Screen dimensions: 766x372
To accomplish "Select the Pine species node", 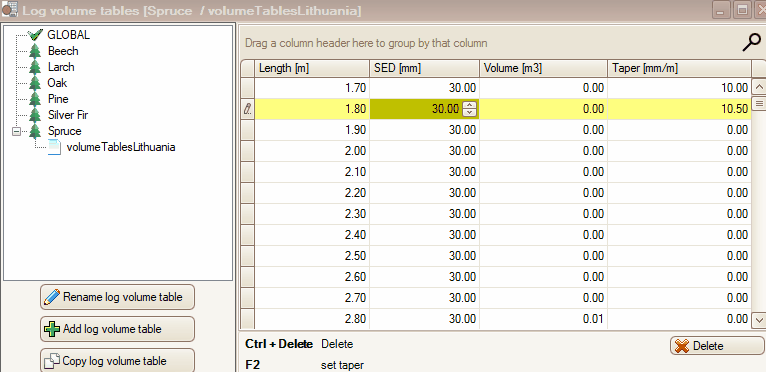I will pyautogui.click(x=58, y=99).
